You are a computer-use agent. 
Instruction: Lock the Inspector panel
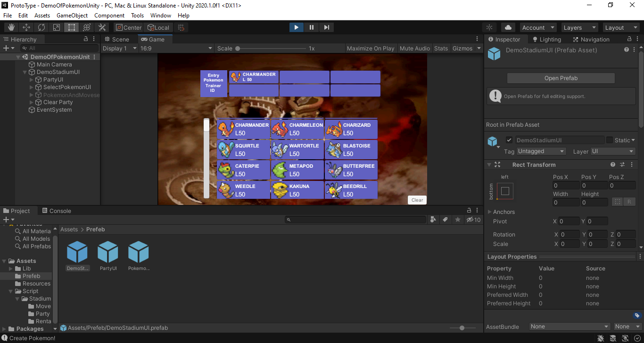coord(629,39)
